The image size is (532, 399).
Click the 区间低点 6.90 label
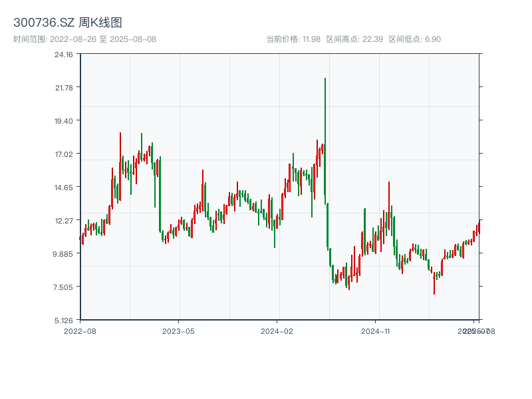pos(415,39)
